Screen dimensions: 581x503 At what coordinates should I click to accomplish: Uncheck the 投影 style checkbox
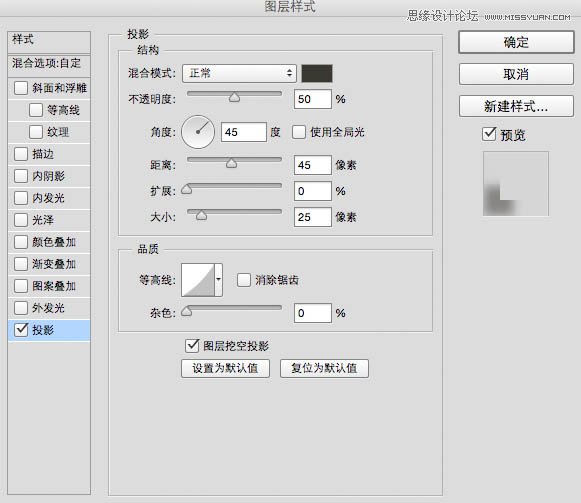pos(21,330)
